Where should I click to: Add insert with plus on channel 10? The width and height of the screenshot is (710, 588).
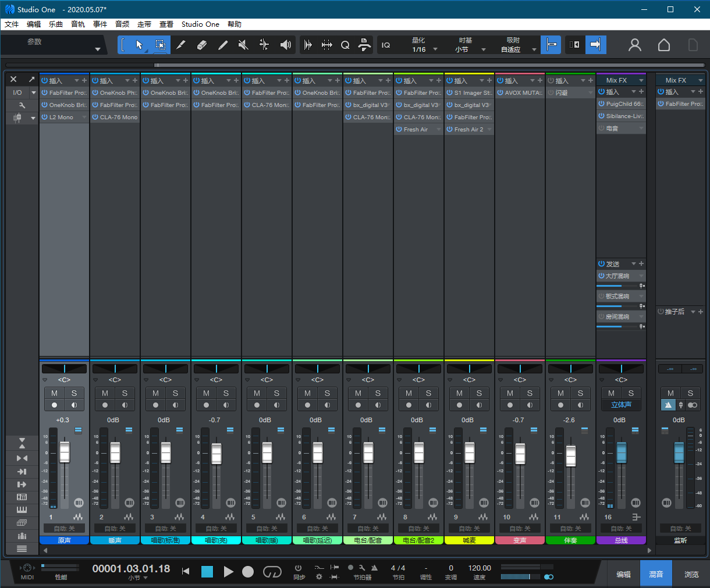(x=540, y=80)
